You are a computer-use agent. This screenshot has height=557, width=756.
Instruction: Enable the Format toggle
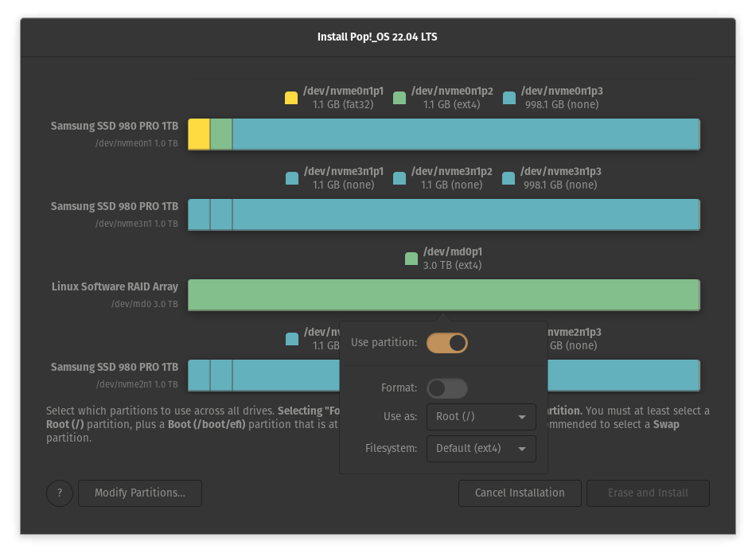pos(446,388)
